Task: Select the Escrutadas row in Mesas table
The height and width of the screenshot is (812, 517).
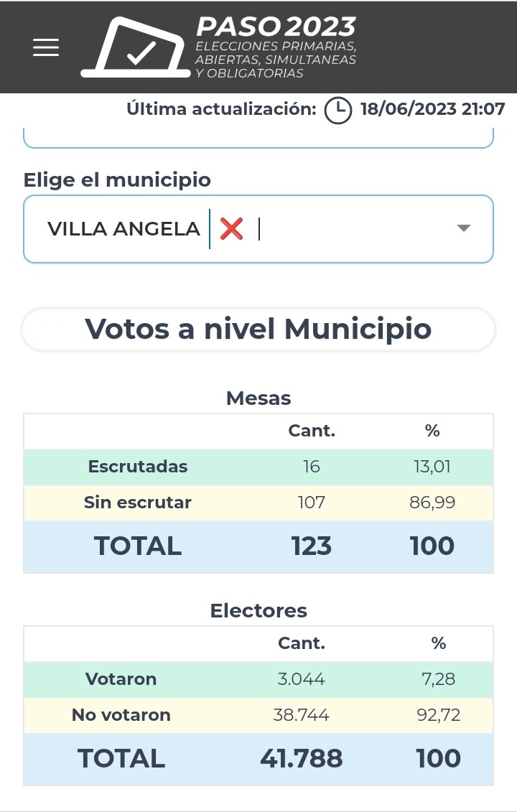Action: pyautogui.click(x=258, y=467)
